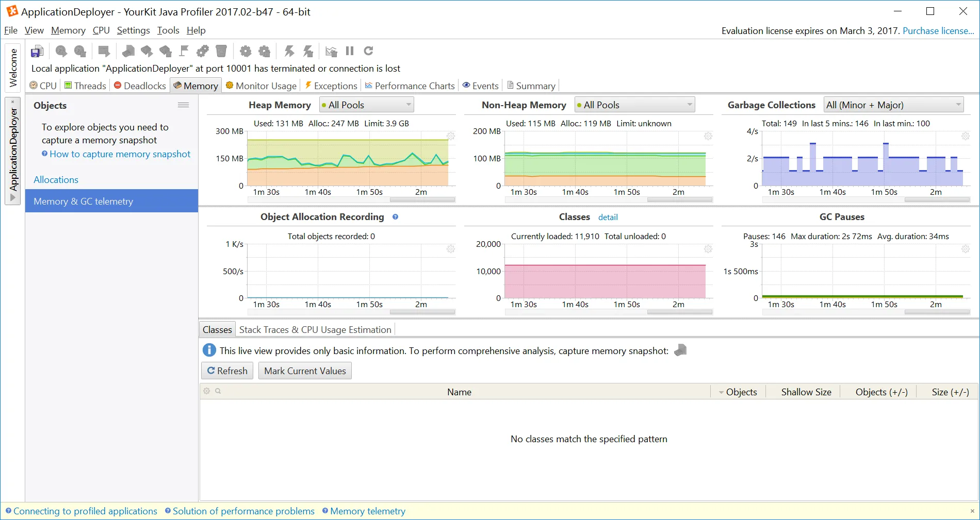
Task: Pause telemetry with the pause icon
Action: tap(350, 51)
